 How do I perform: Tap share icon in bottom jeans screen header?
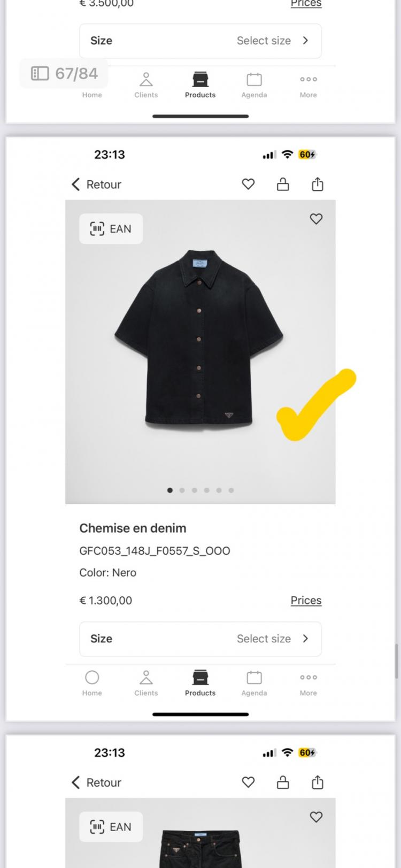pos(318,782)
